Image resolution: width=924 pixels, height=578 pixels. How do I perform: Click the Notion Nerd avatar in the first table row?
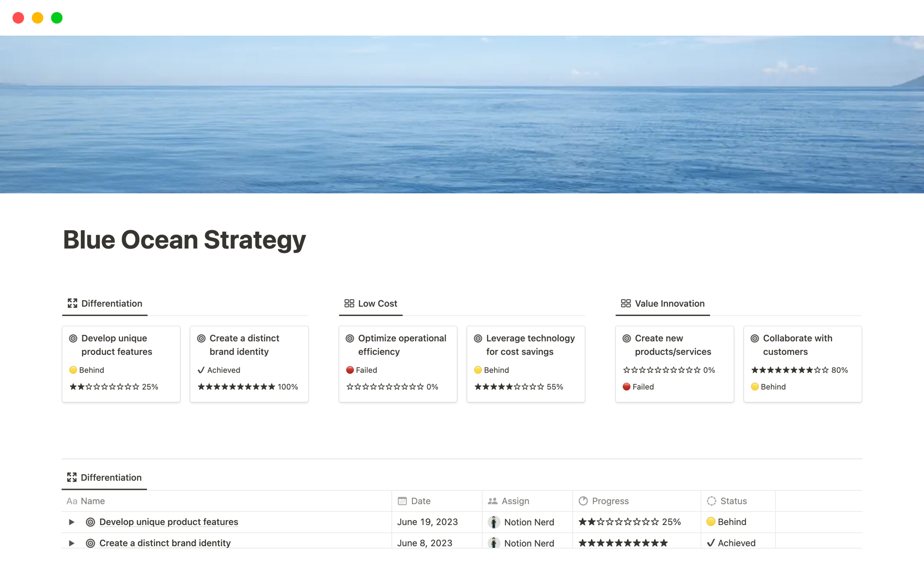[x=494, y=522]
